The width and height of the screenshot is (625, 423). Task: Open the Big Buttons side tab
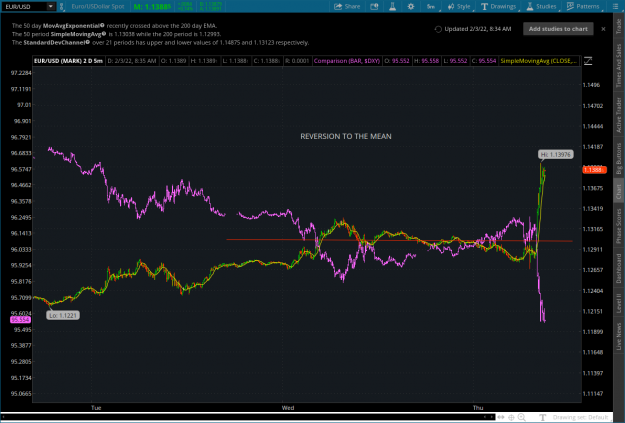(x=619, y=158)
